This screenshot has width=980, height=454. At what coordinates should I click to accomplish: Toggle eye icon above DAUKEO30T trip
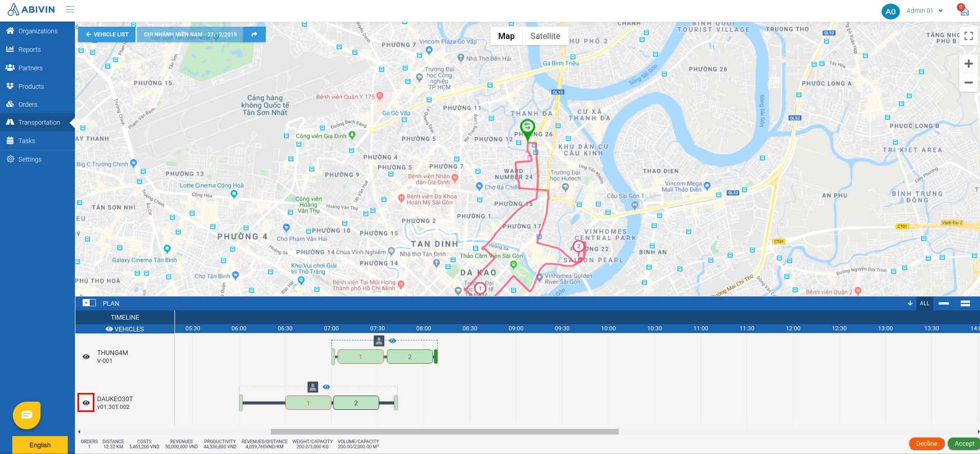pos(326,387)
